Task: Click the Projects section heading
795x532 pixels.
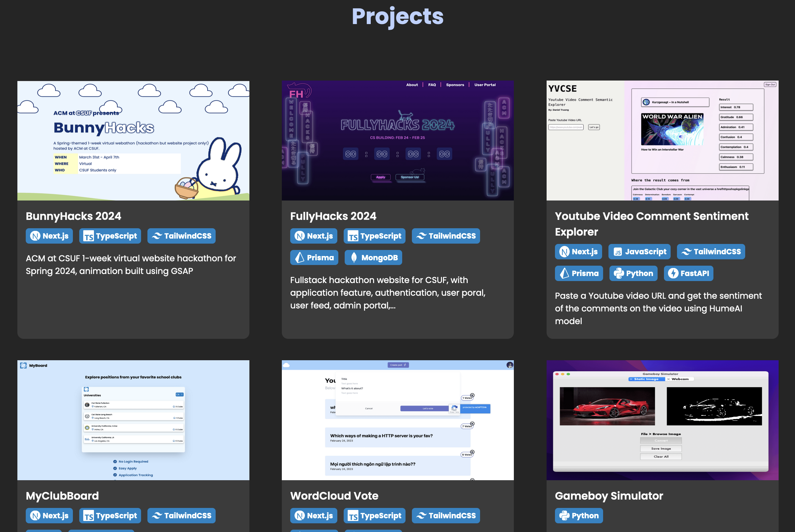Action: (x=397, y=16)
